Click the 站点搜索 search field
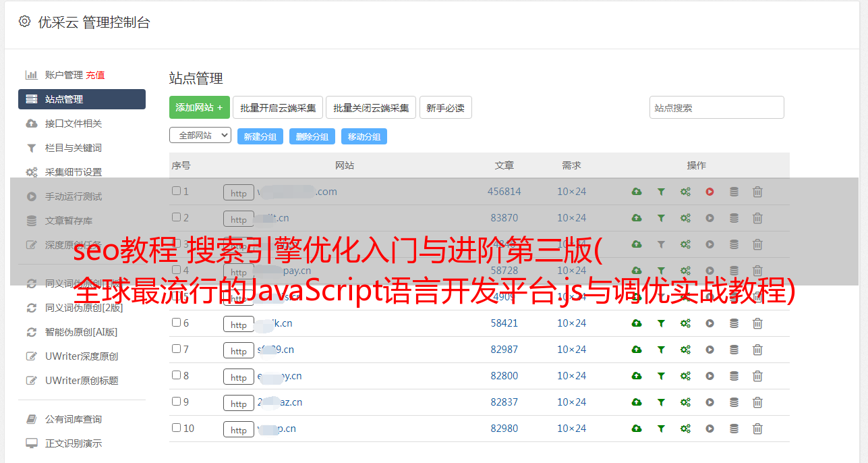Image resolution: width=868 pixels, height=463 pixels. coord(717,107)
